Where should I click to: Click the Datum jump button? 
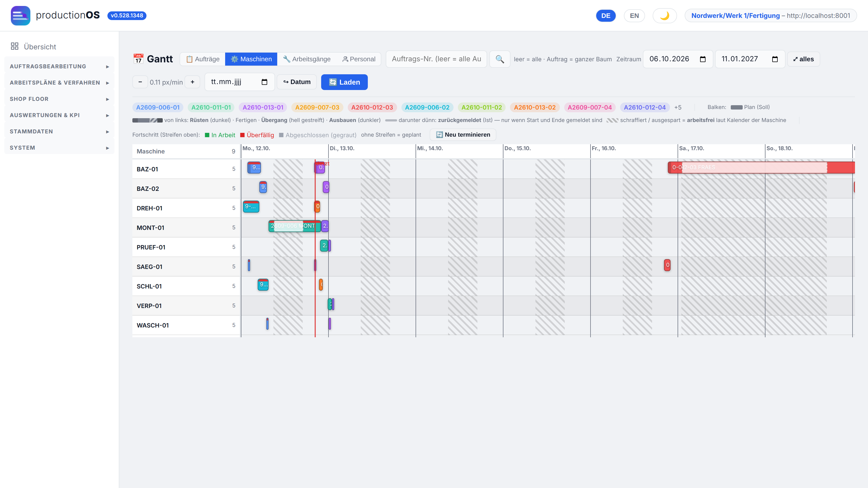(x=296, y=82)
